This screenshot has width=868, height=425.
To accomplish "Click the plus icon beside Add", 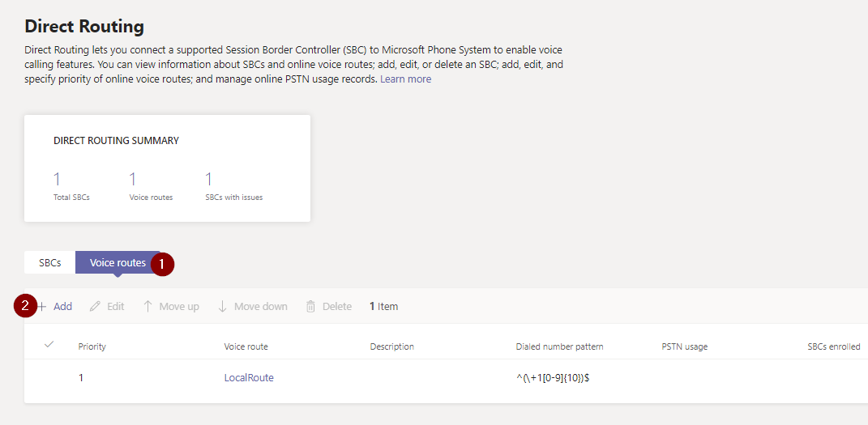I will pos(42,307).
